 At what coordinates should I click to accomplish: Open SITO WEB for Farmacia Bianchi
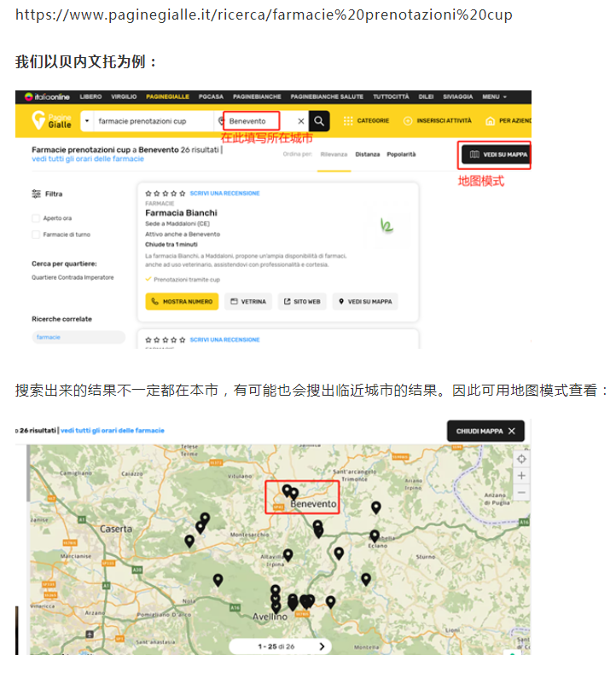click(x=302, y=301)
